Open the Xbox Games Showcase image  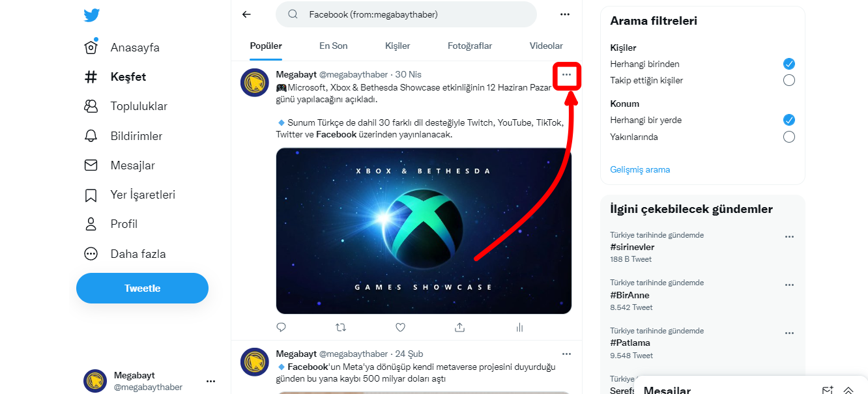pos(424,231)
